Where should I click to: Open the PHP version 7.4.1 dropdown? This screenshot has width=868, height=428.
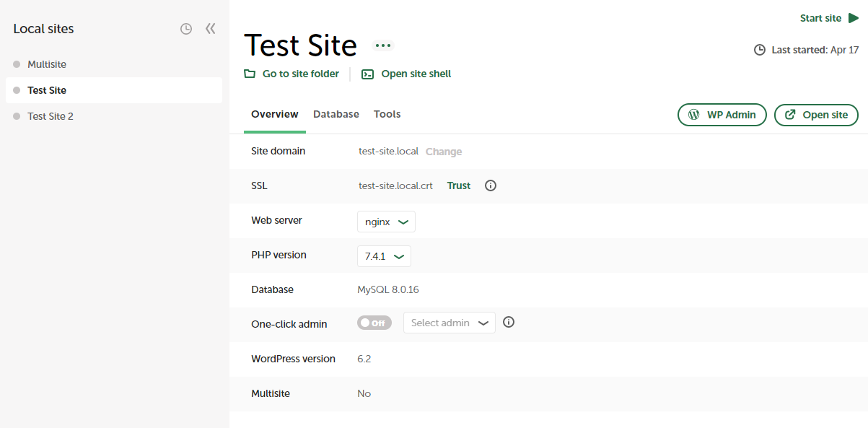pos(384,256)
